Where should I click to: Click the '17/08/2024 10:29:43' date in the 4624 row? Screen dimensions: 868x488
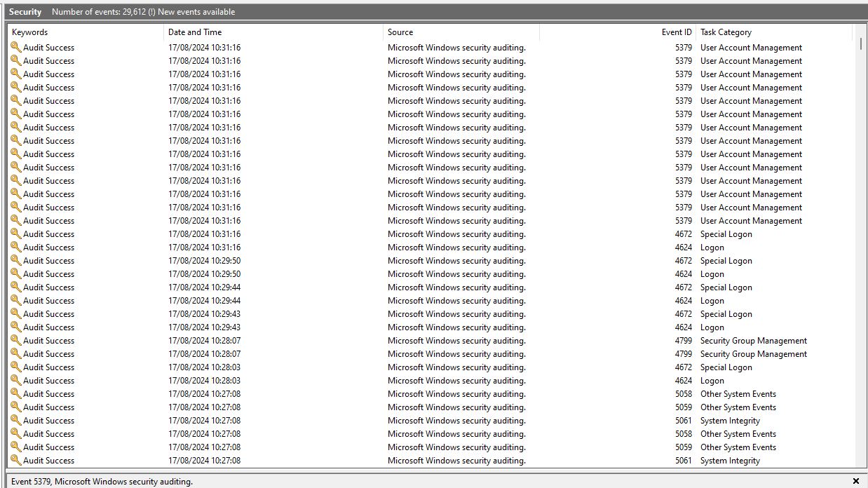(x=204, y=327)
